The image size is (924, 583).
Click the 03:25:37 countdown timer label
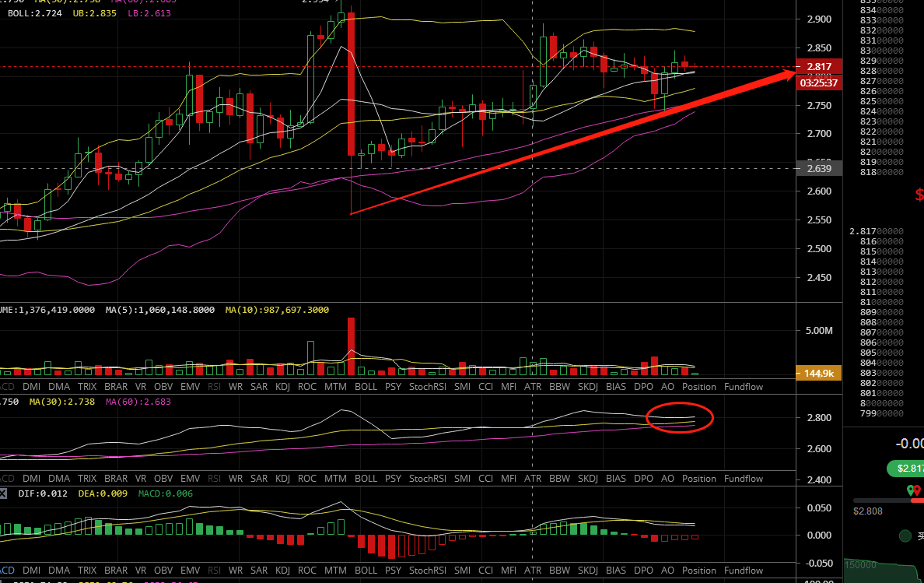819,83
